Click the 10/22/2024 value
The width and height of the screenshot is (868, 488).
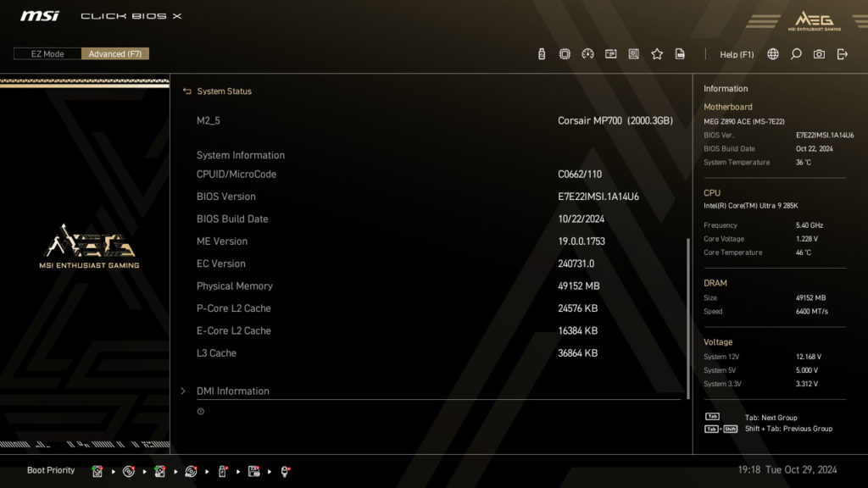click(581, 219)
